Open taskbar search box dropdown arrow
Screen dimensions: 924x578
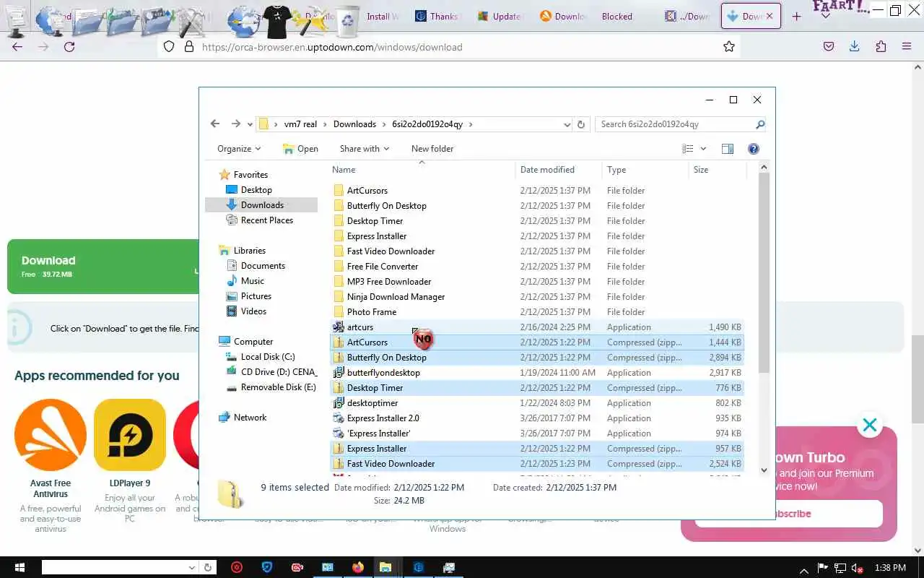[x=192, y=567]
